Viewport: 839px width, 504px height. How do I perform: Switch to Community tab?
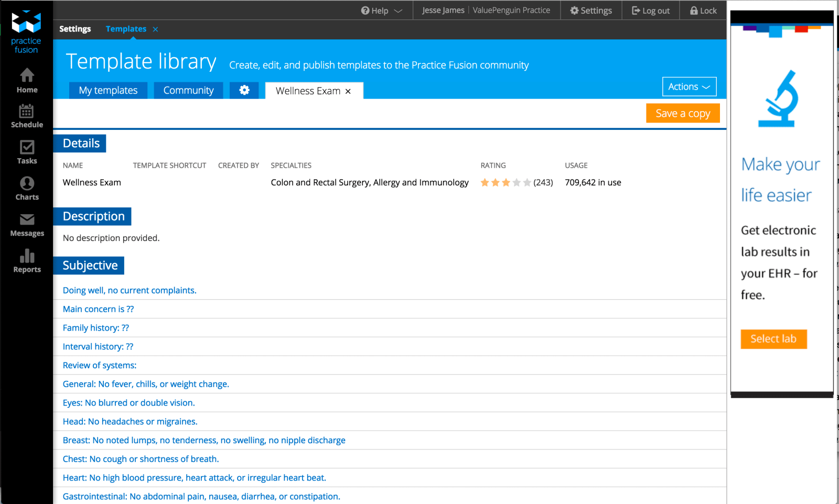[x=188, y=90]
